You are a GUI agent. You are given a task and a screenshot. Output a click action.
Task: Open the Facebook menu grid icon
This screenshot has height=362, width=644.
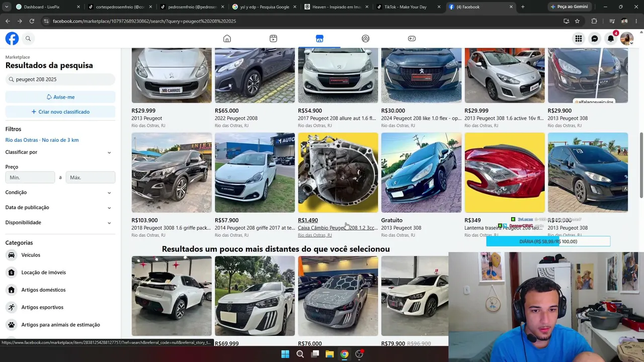coord(579,39)
